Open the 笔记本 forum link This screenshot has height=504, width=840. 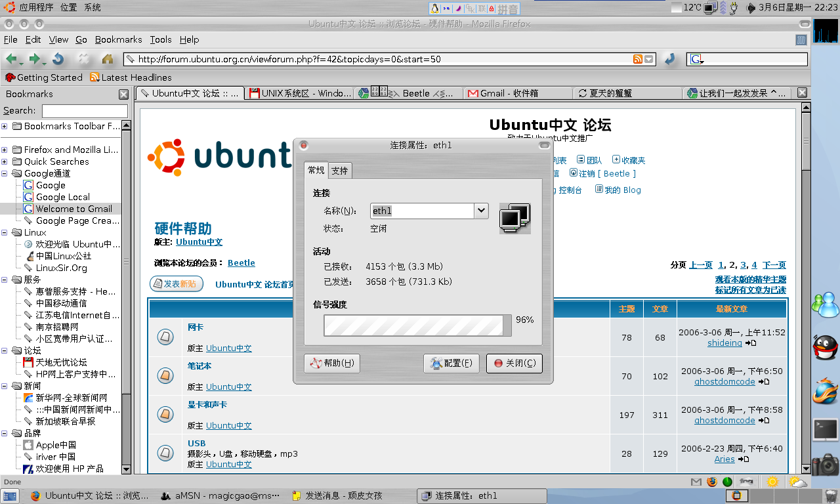[199, 366]
